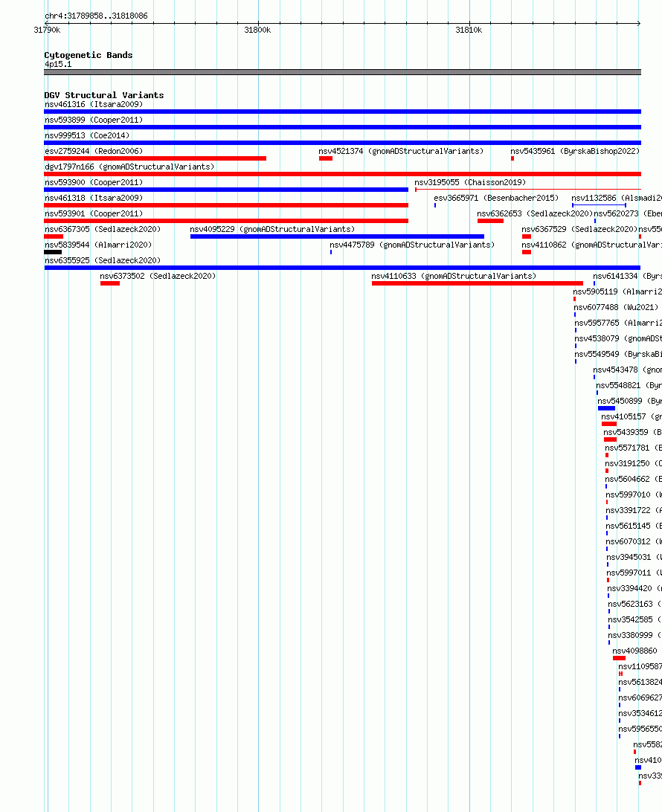Image resolution: width=662 pixels, height=812 pixels.
Task: Open nsv3195055 (Chaisson2019) label
Action: click(x=470, y=182)
